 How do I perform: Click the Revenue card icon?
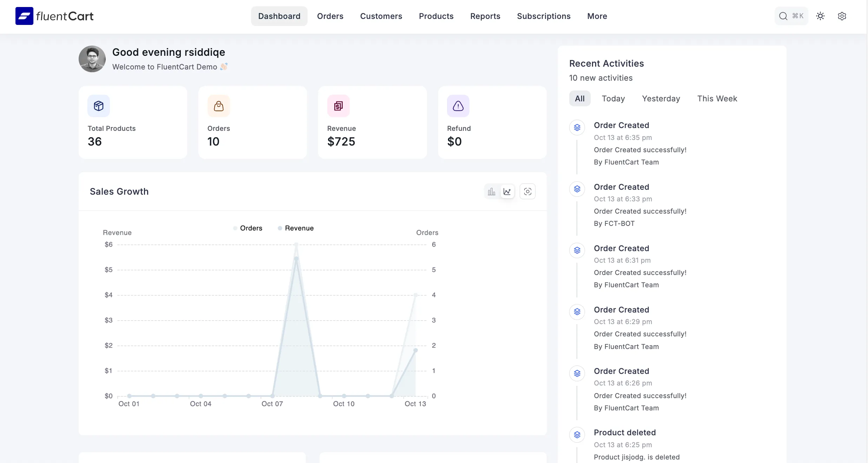pos(338,106)
